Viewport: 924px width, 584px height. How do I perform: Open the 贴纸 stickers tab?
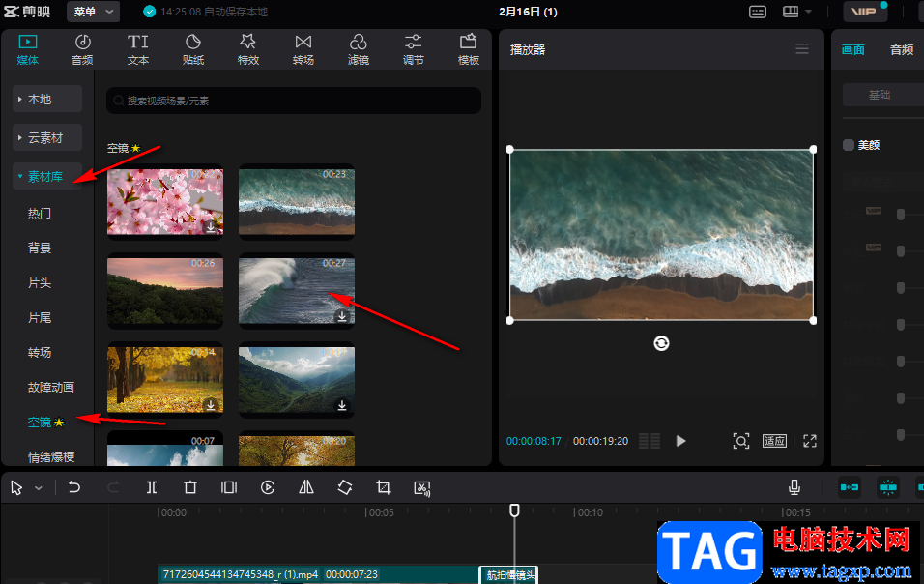point(193,49)
